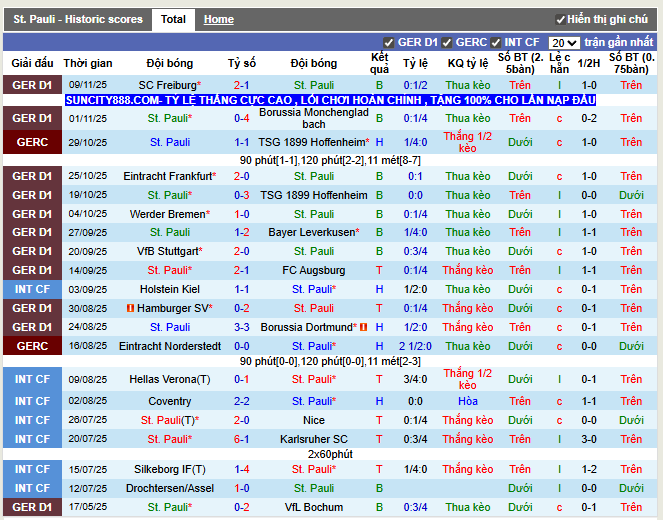Screen dimensions: 663x520
Task: Open SC Freiburg team link
Action: click(167, 85)
